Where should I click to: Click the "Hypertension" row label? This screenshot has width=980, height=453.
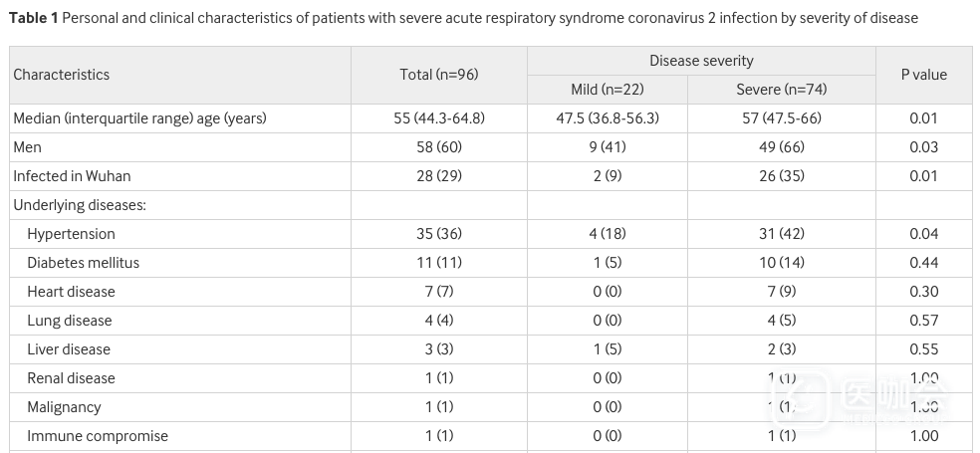pos(71,234)
